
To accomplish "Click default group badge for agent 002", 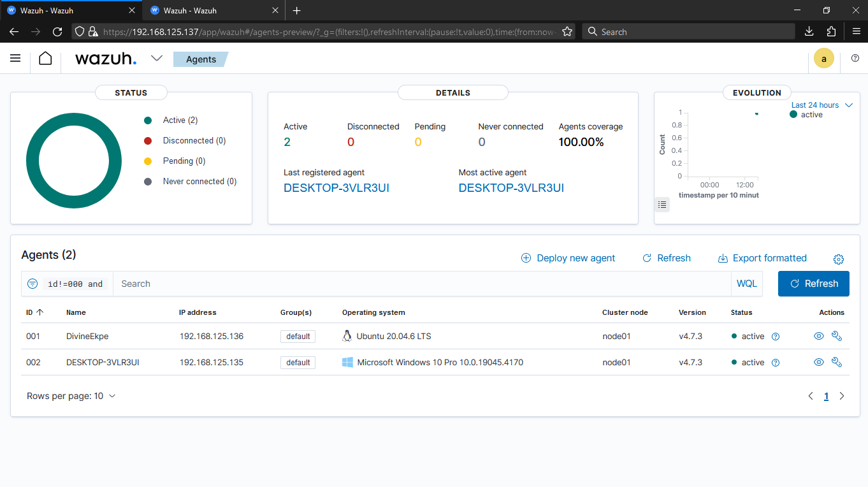I will pos(298,363).
